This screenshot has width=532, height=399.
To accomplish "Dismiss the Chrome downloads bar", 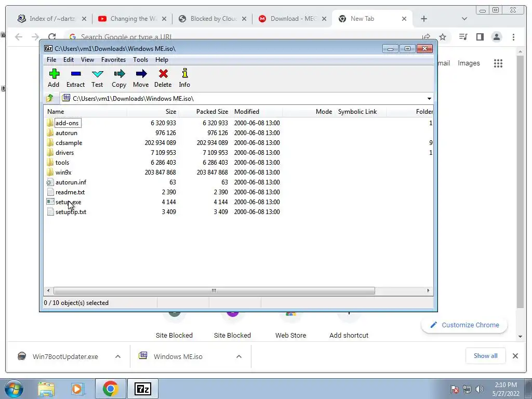I will [515, 356].
